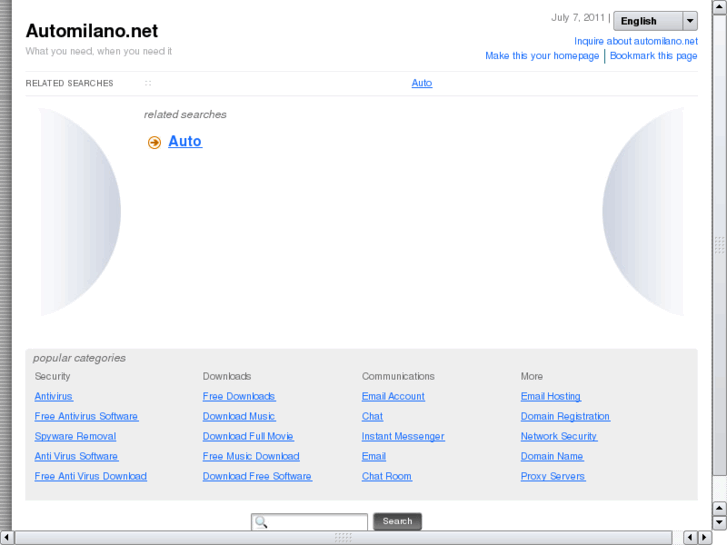Click the tagline What you need, when you need it

pos(98,51)
